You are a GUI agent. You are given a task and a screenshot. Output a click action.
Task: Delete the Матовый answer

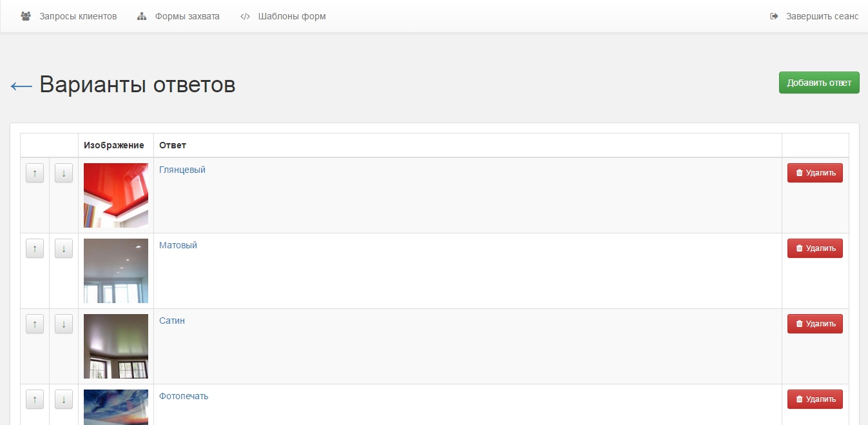pos(815,248)
